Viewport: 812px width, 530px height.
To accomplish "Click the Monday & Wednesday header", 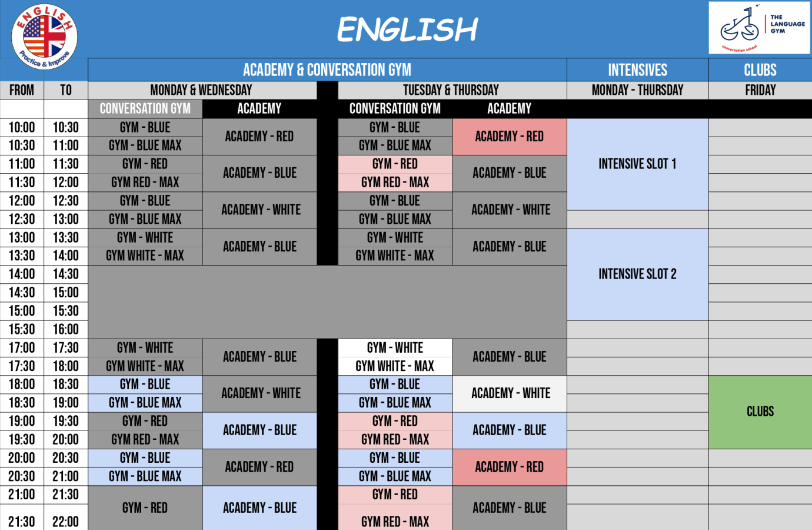I will pos(202,90).
